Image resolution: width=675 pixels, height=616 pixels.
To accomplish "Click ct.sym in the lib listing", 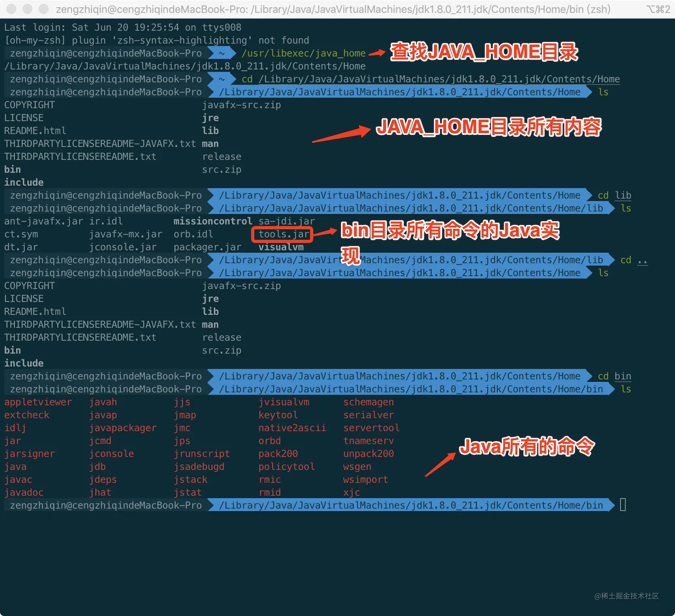I will 21,234.
